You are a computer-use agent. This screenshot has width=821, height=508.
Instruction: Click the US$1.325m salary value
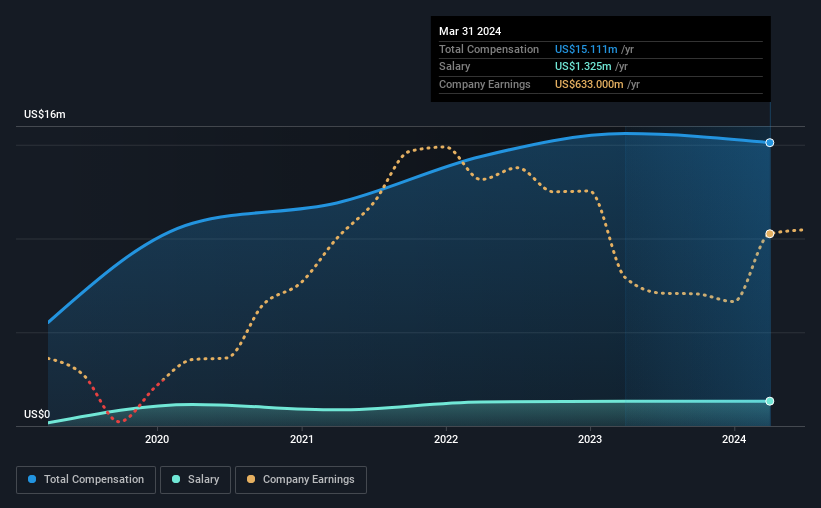583,67
